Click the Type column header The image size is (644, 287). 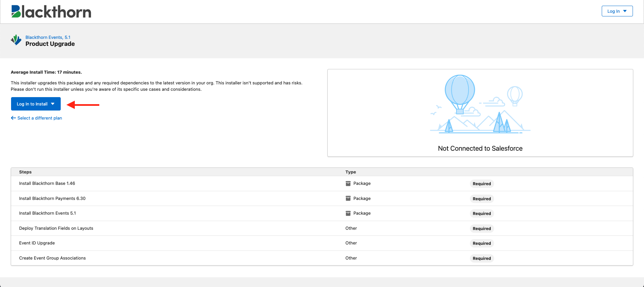point(351,172)
